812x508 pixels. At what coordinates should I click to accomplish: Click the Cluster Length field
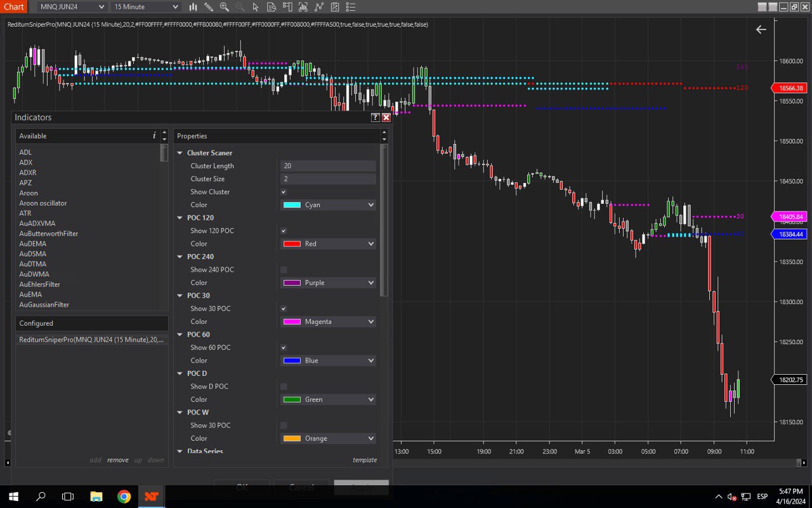click(328, 166)
